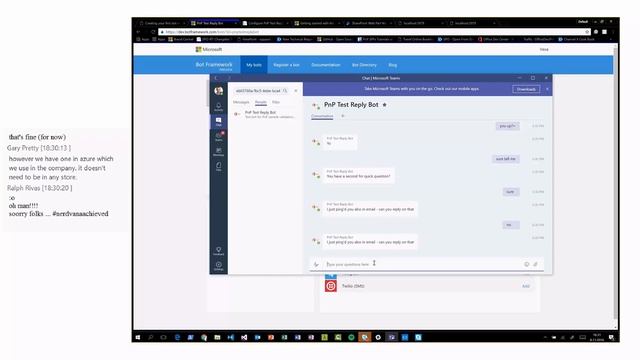Open the emoji picker in compose box
640x360 pixels.
527,264
